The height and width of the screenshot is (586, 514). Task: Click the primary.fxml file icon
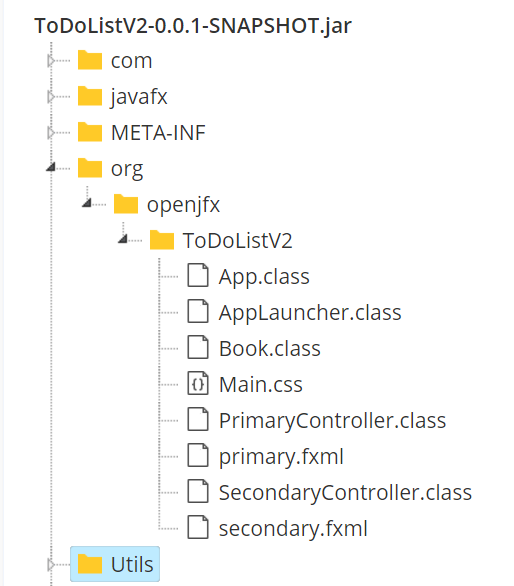tap(198, 456)
